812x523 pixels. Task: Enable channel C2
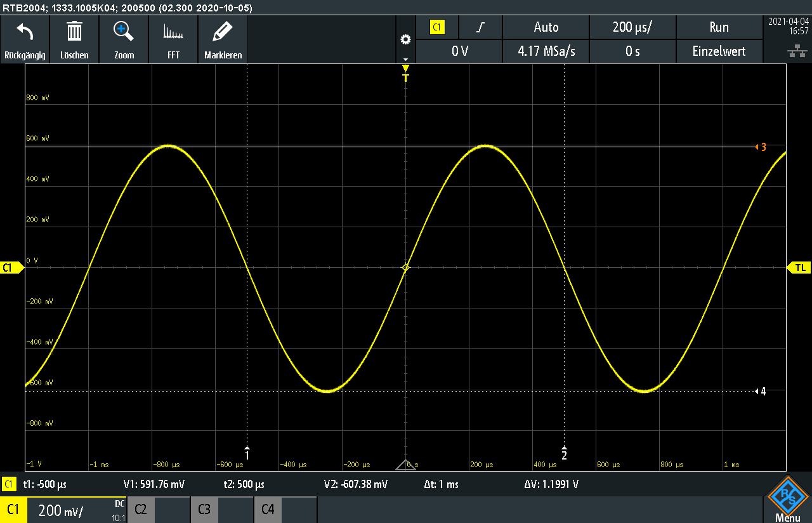[x=159, y=510]
